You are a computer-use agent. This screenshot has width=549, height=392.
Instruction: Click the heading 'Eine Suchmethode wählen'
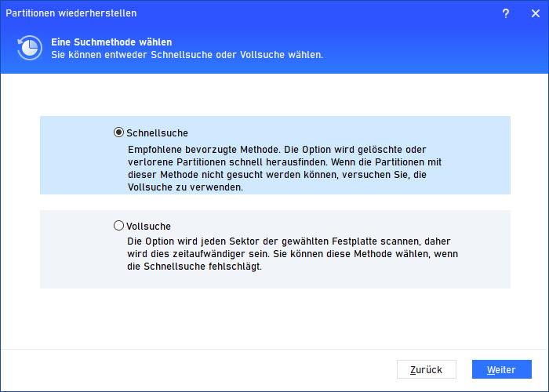click(111, 42)
